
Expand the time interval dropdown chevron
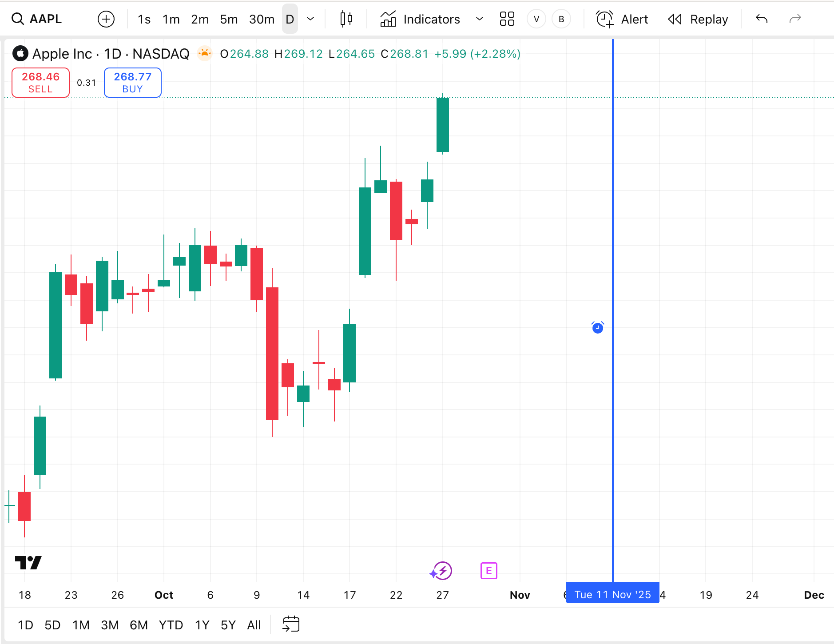coord(310,19)
